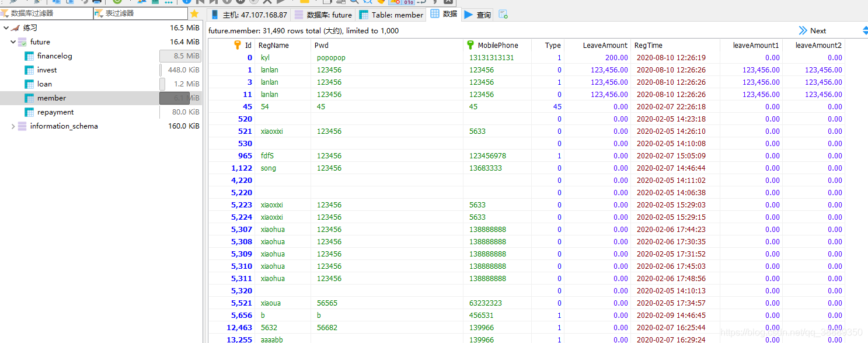Select the Id cell '1,122'

point(242,168)
